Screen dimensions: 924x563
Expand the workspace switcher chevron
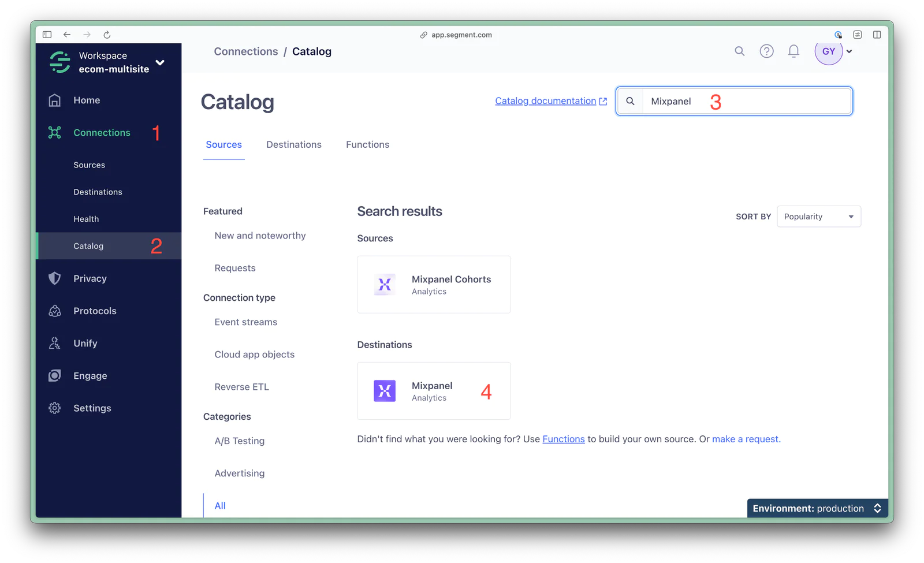point(159,62)
